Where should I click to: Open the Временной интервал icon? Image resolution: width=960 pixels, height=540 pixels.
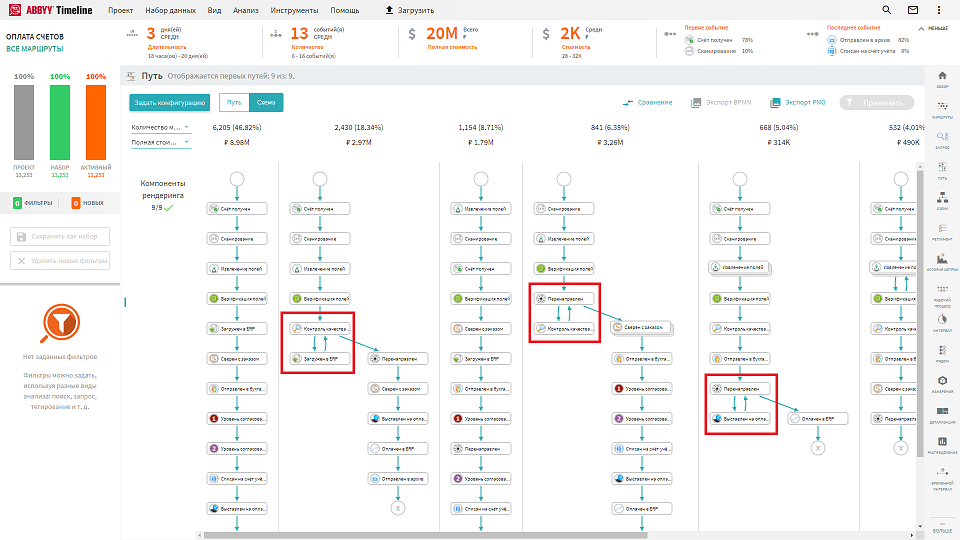942,472
